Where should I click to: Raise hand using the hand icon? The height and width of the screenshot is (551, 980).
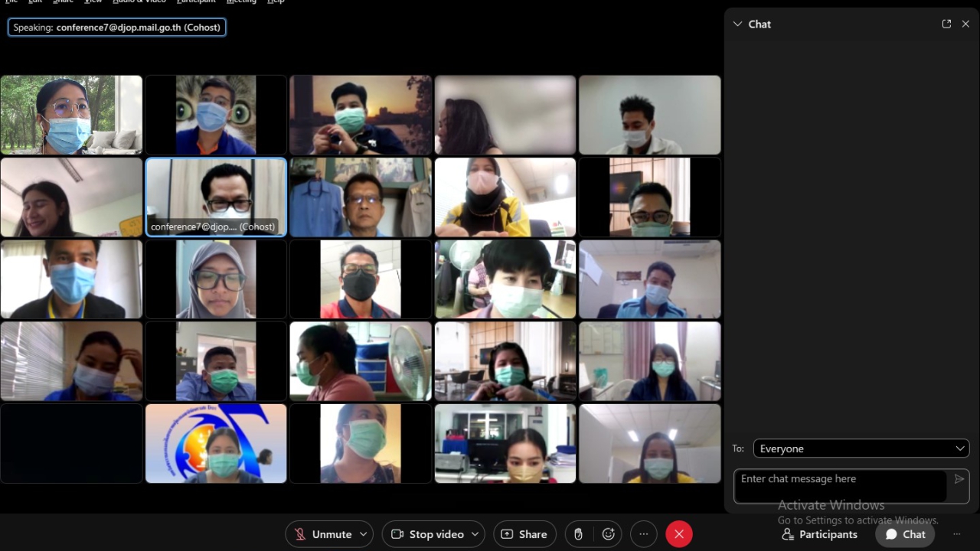click(x=579, y=534)
